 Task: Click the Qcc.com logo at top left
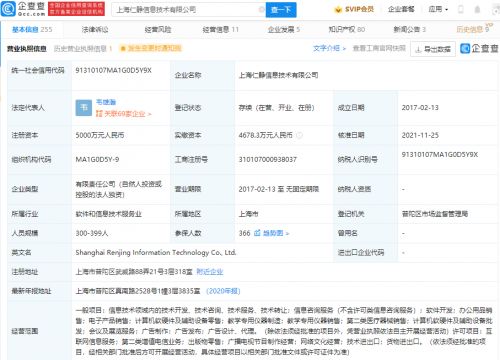[x=23, y=9]
